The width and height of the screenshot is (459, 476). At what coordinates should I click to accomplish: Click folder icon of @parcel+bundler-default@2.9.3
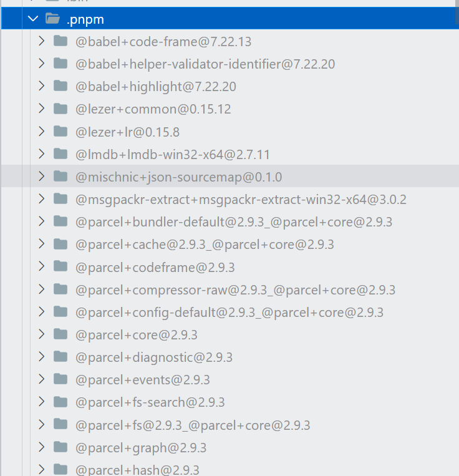pos(60,221)
